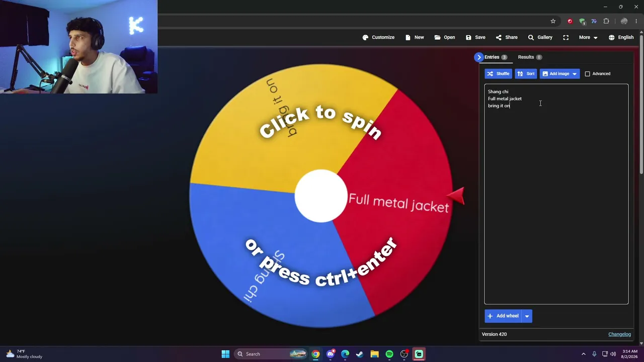Viewport: 644px width, 362px height.
Task: Open the wheel Gallery
Action: 540,37
